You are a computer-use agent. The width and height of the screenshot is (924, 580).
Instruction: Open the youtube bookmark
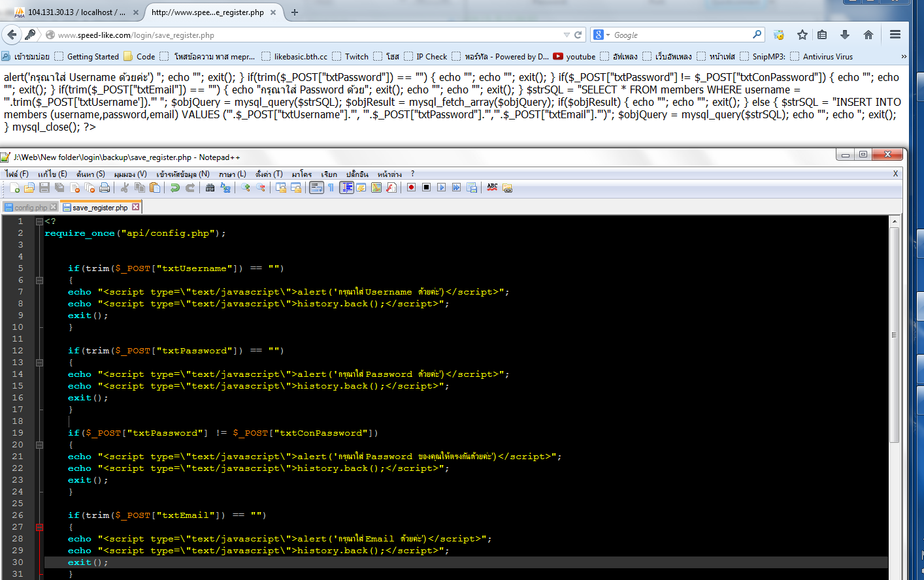[574, 57]
